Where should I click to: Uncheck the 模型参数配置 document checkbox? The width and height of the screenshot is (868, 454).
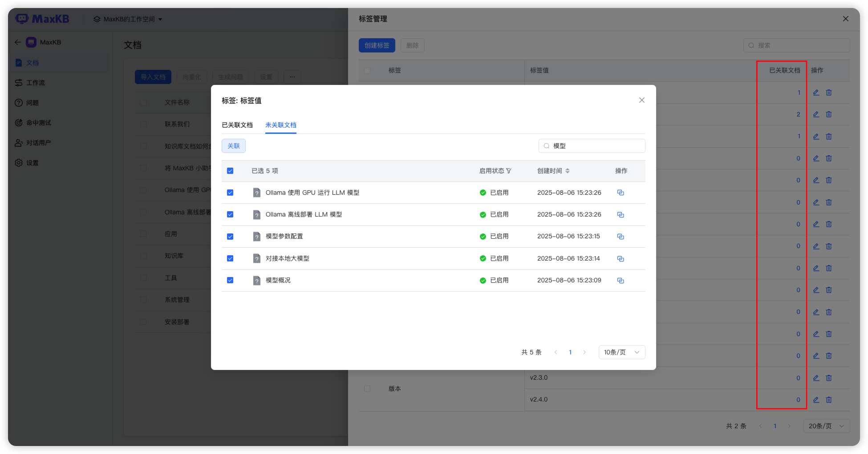pos(230,237)
